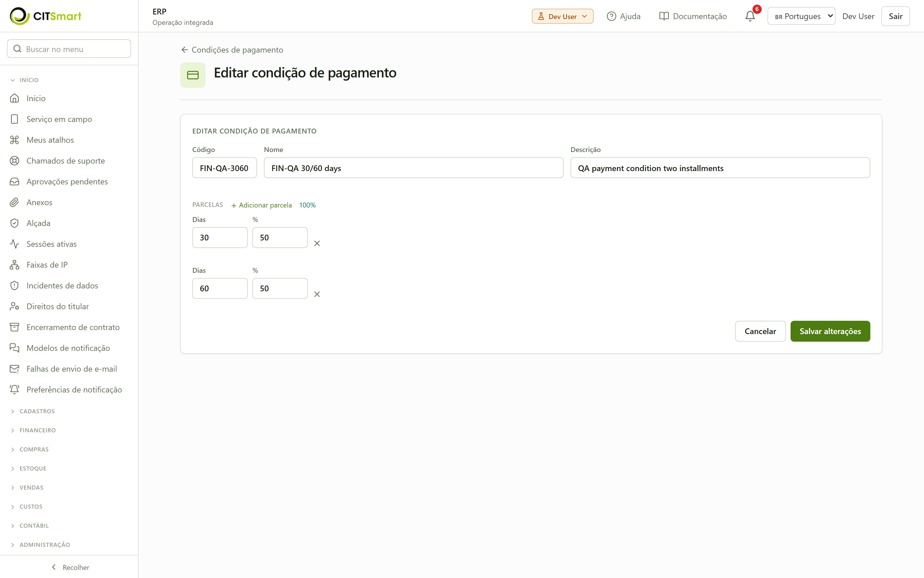This screenshot has height=578, width=924.
Task: Click Salvar alterações button
Action: (x=830, y=331)
